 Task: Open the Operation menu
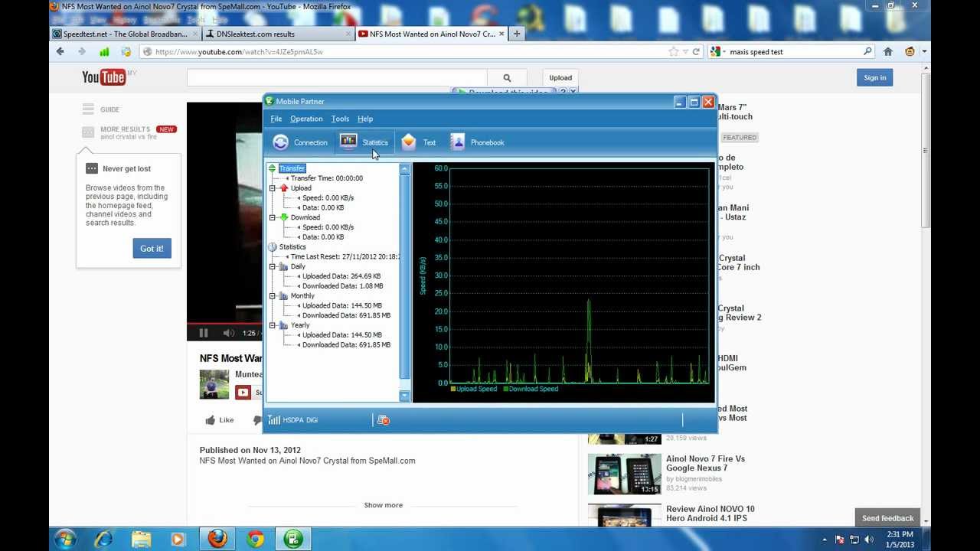coord(306,119)
